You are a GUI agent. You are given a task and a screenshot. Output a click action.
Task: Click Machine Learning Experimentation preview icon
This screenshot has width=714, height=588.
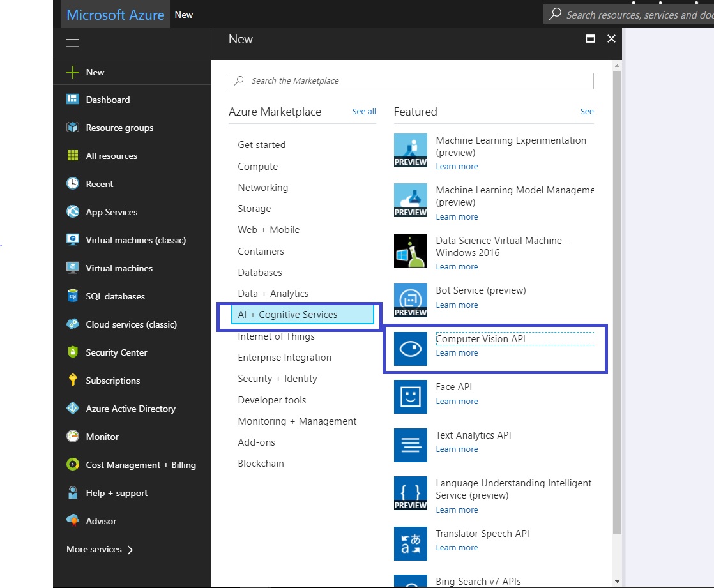[x=410, y=150]
